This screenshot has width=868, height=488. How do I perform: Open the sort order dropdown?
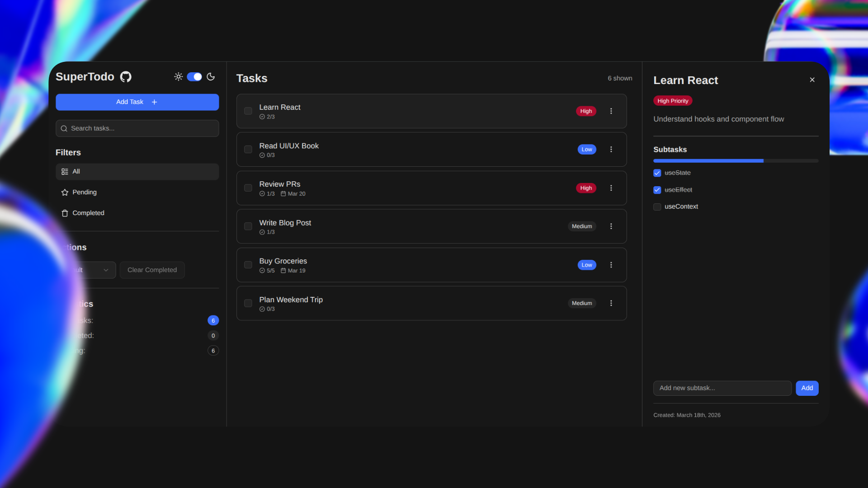coord(86,270)
